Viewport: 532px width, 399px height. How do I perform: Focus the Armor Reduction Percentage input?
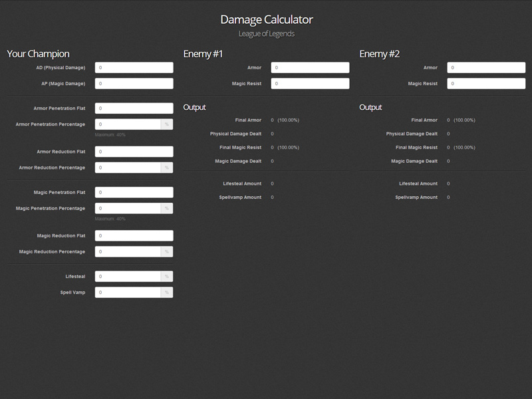point(128,168)
